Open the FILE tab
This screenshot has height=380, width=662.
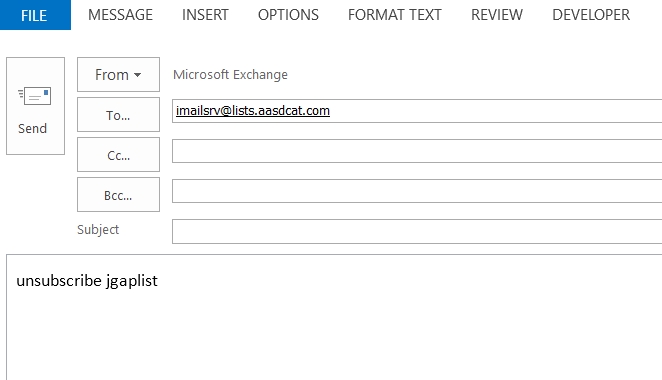[35, 15]
